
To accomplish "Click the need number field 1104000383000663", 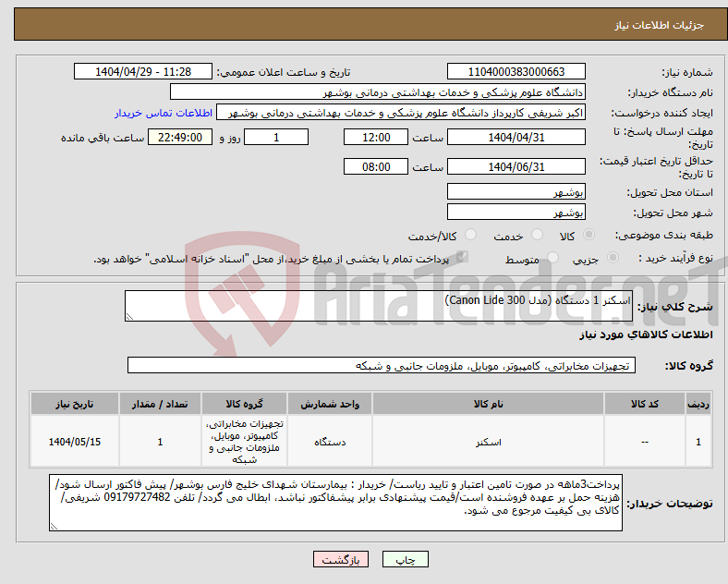I will coord(516,71).
